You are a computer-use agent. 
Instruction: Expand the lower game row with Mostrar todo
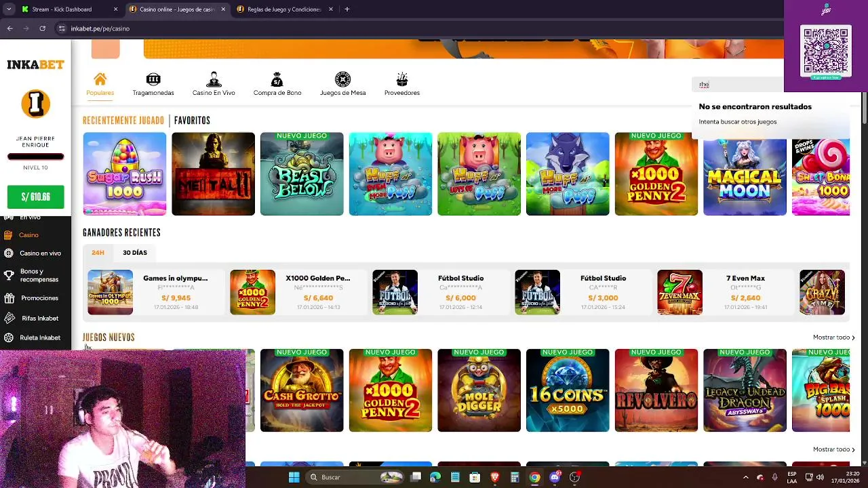click(x=833, y=449)
